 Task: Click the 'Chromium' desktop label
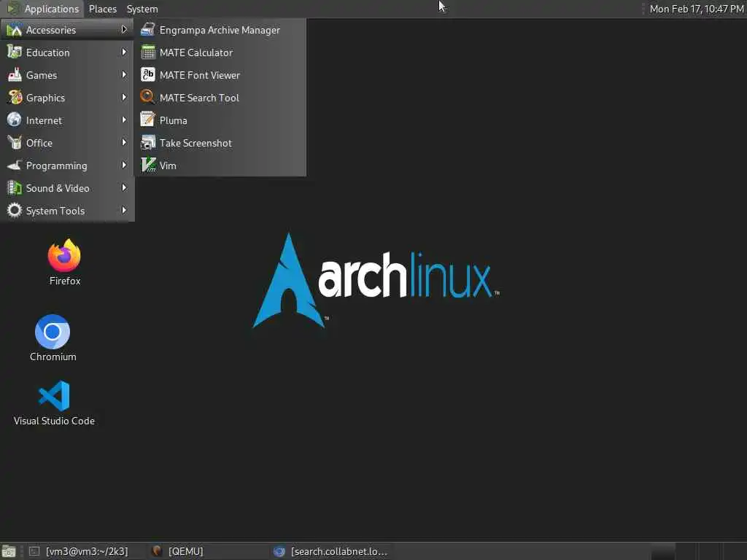53,357
